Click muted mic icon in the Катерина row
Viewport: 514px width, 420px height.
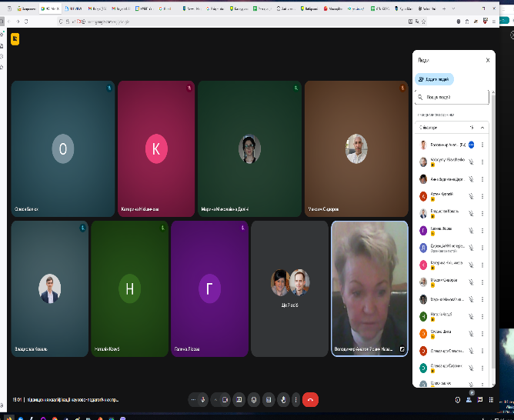pos(471,265)
